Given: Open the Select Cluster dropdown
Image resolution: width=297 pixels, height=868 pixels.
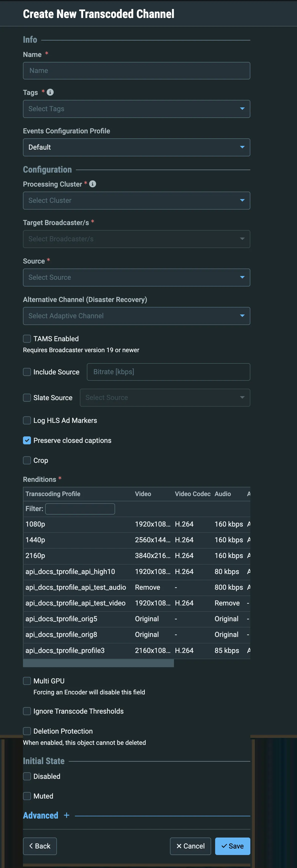Looking at the screenshot, I should click(x=136, y=201).
